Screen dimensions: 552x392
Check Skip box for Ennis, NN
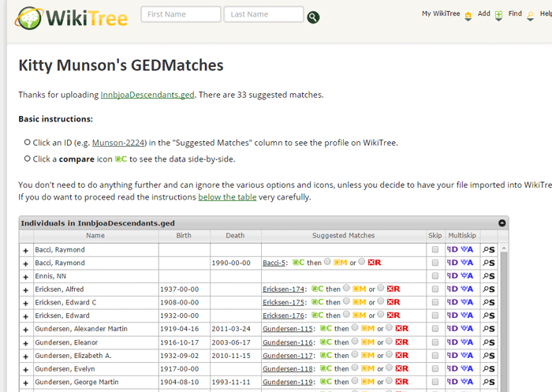tap(435, 276)
